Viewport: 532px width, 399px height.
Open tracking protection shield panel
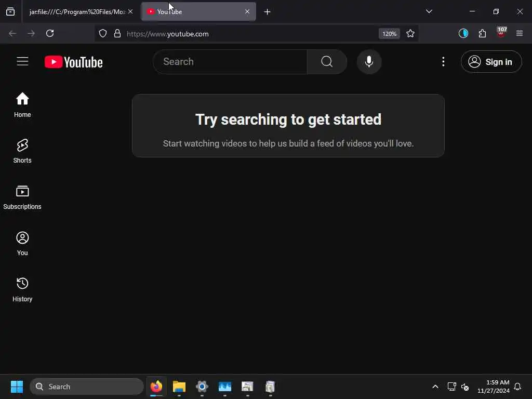coord(103,33)
